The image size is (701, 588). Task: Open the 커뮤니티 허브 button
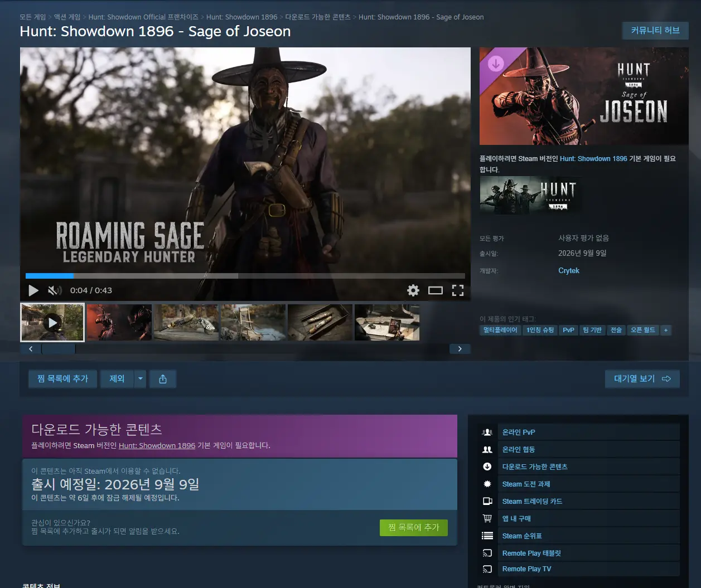[x=655, y=30]
